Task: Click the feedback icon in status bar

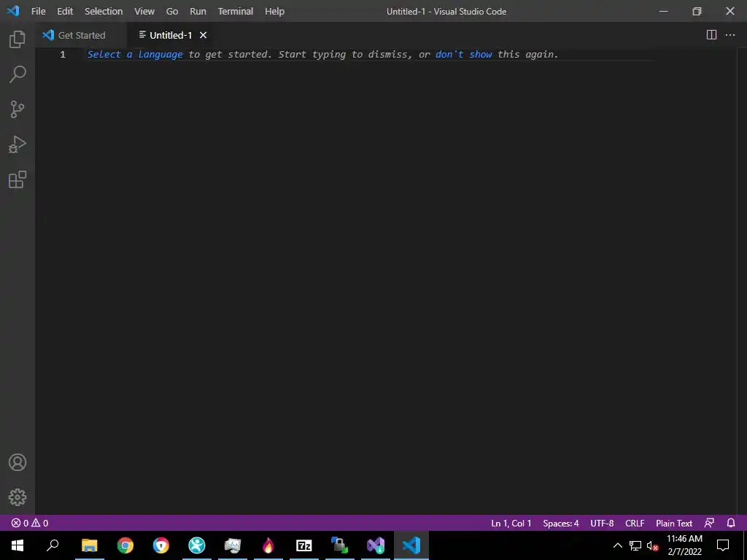Action: coord(709,523)
